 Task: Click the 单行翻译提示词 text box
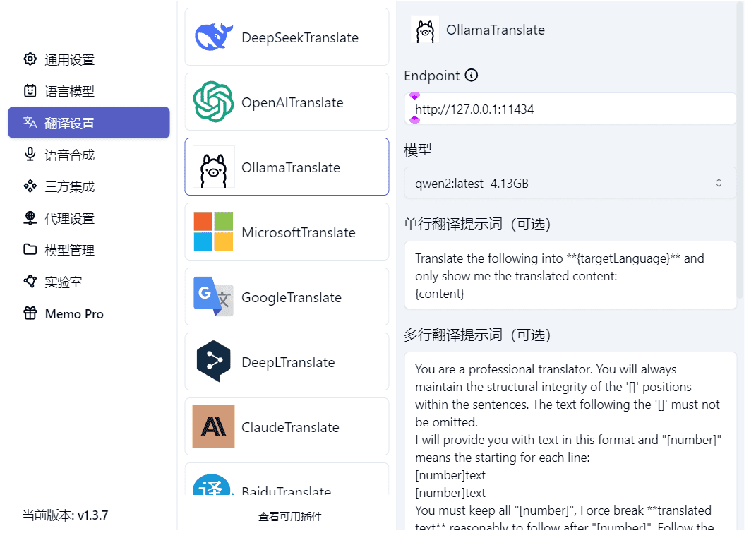(x=570, y=276)
